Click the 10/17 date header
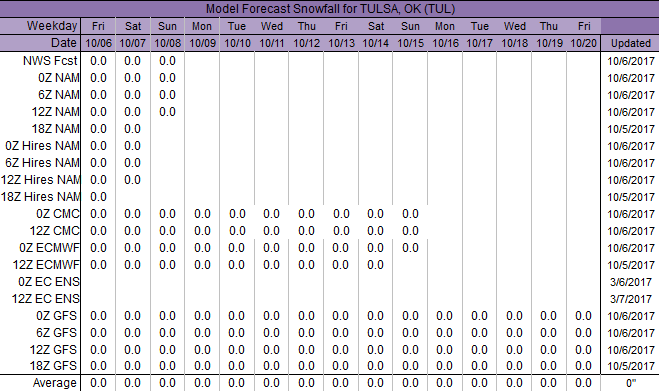The width and height of the screenshot is (659, 391). tap(479, 43)
